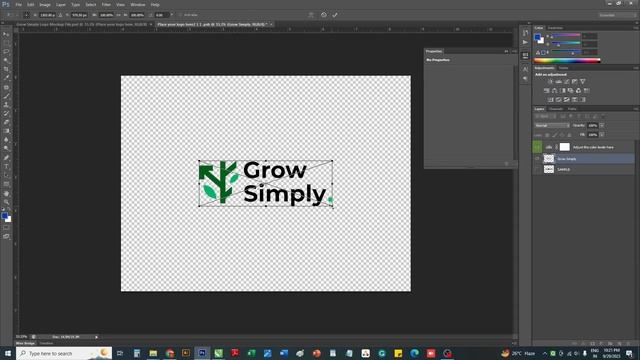This screenshot has height=360, width=640.
Task: Add an Invert adjustment
Action: coord(550,100)
